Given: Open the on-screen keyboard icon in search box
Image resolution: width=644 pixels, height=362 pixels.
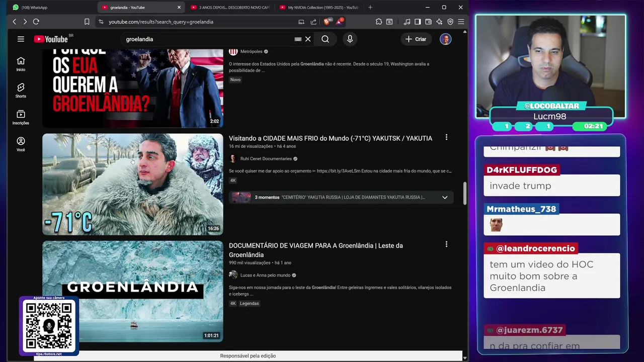Looking at the screenshot, I should (x=298, y=39).
